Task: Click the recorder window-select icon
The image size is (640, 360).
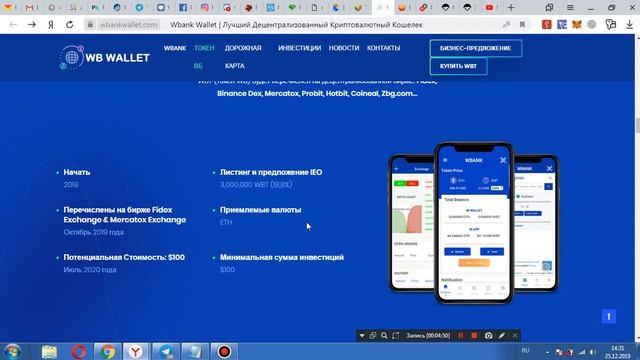Action: pyautogui.click(x=373, y=336)
